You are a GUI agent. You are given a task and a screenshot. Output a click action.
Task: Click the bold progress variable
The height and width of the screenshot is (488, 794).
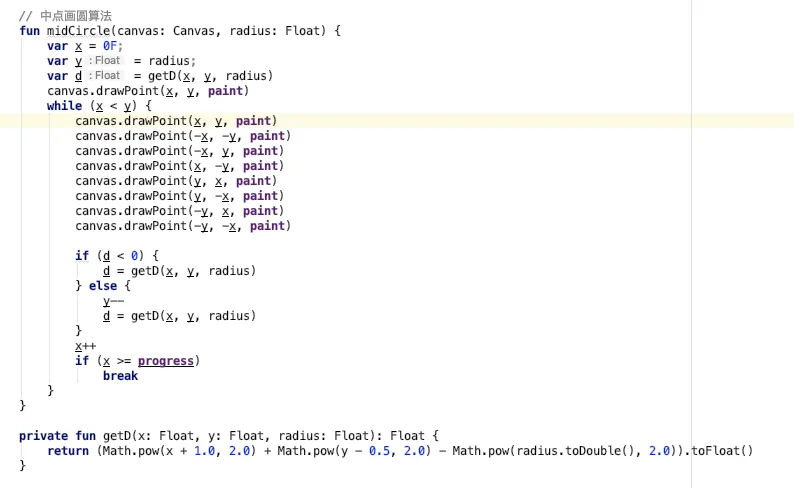(x=165, y=361)
